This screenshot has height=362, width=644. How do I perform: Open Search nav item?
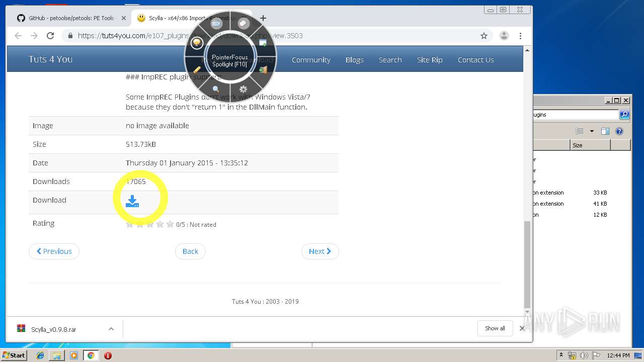(390, 59)
